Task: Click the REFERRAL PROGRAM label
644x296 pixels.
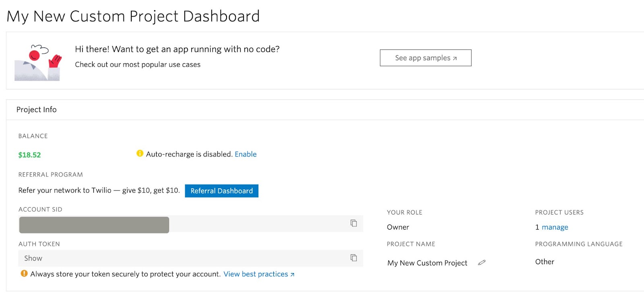Action: (x=51, y=175)
